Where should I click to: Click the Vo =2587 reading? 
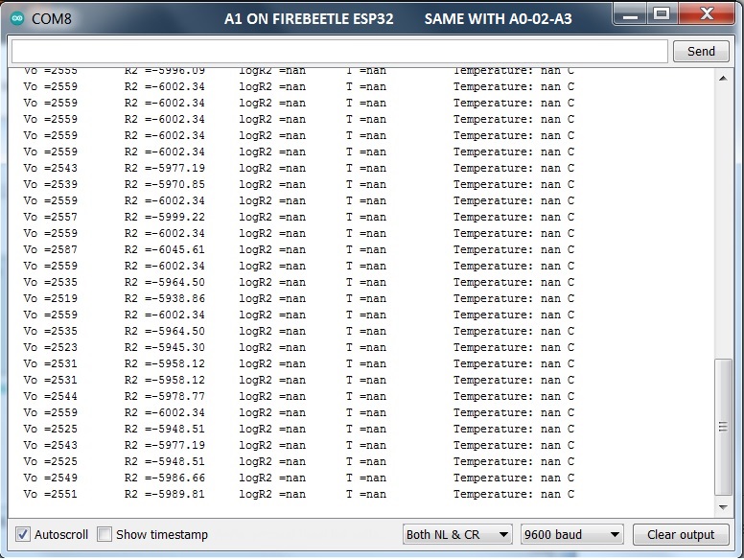[x=50, y=249]
